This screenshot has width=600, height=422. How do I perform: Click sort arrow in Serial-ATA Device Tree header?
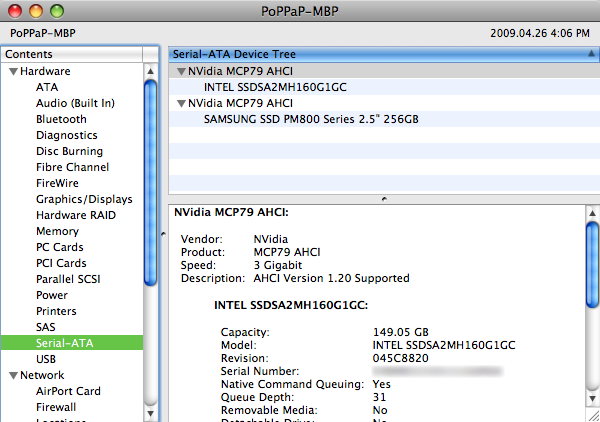tap(591, 54)
